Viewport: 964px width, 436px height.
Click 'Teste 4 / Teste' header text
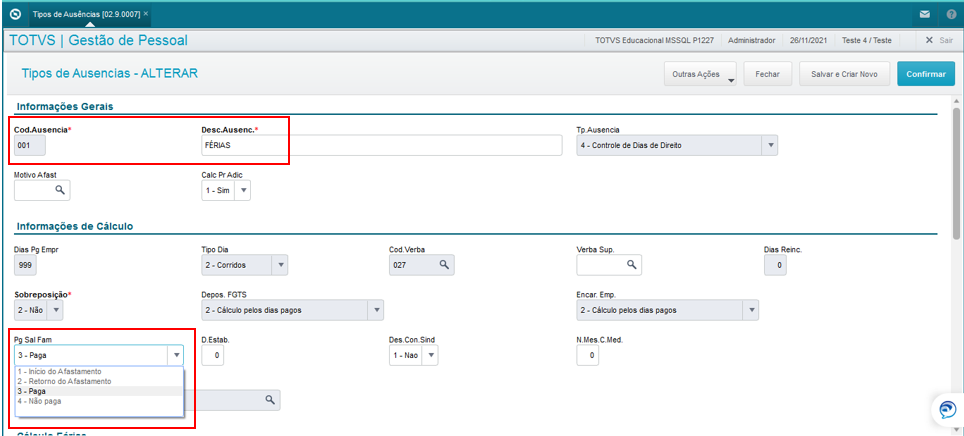click(x=867, y=40)
